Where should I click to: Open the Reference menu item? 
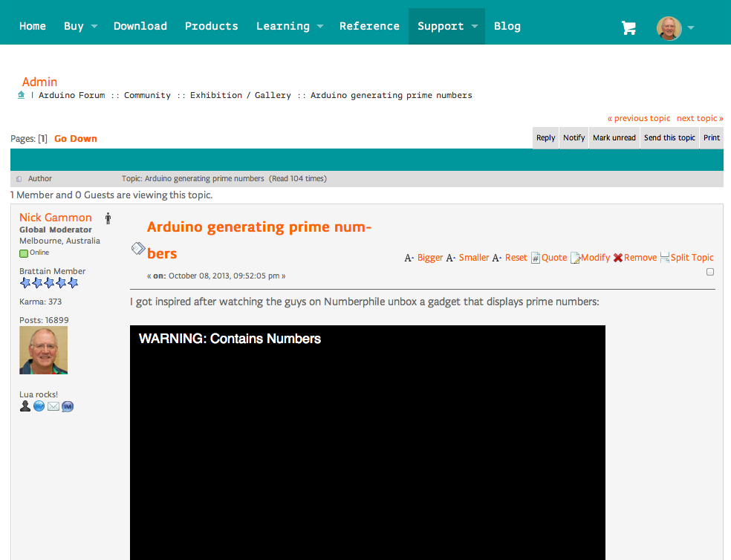pyautogui.click(x=369, y=26)
